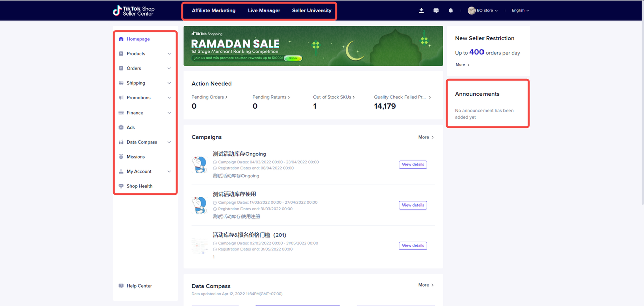Go to Seller University tab

[x=311, y=11]
